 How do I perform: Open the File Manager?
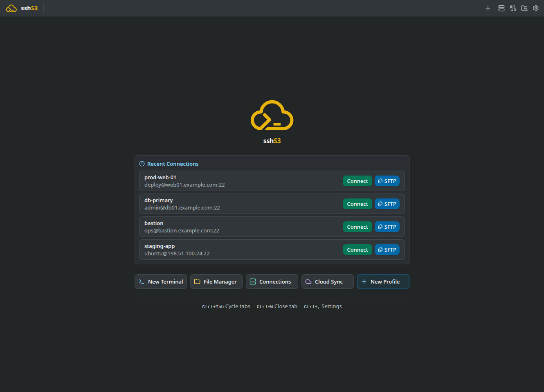216,282
